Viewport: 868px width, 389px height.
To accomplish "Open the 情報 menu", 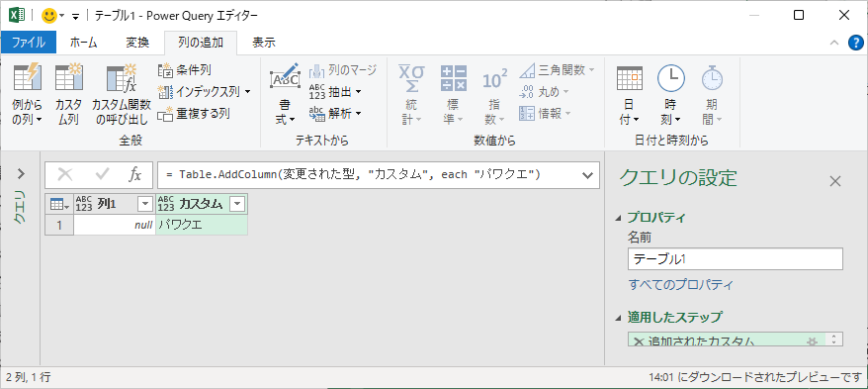I will tap(546, 114).
